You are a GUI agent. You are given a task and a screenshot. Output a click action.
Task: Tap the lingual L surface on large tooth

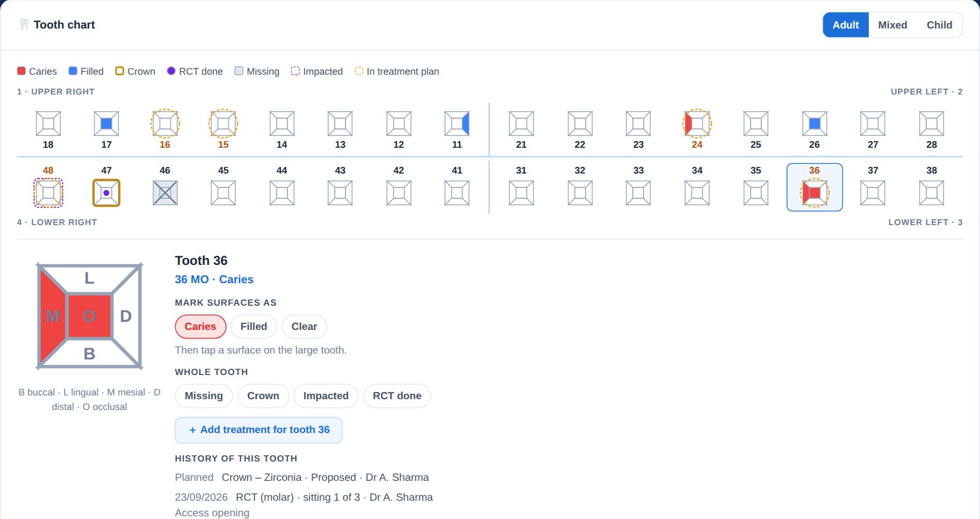coord(89,278)
